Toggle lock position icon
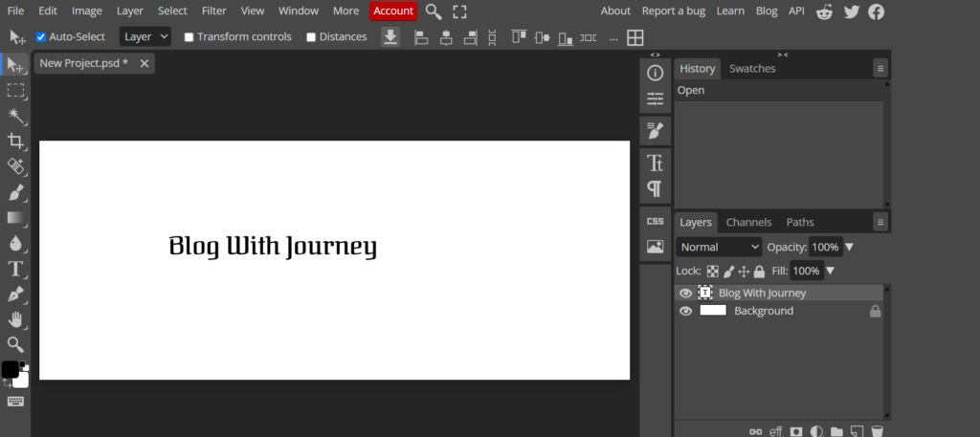The image size is (980, 437). point(744,272)
